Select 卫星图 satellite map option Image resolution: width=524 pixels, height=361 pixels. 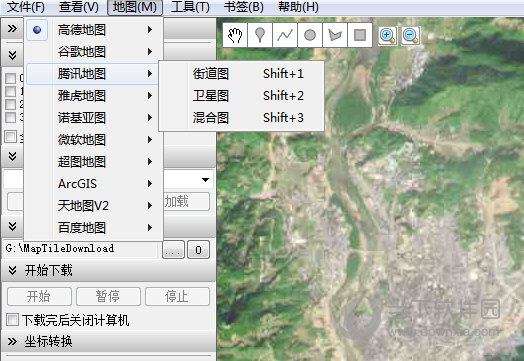click(x=241, y=96)
